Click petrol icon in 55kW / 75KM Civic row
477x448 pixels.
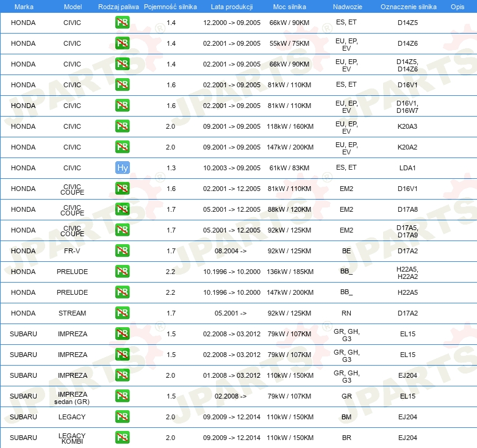pyautogui.click(x=122, y=43)
